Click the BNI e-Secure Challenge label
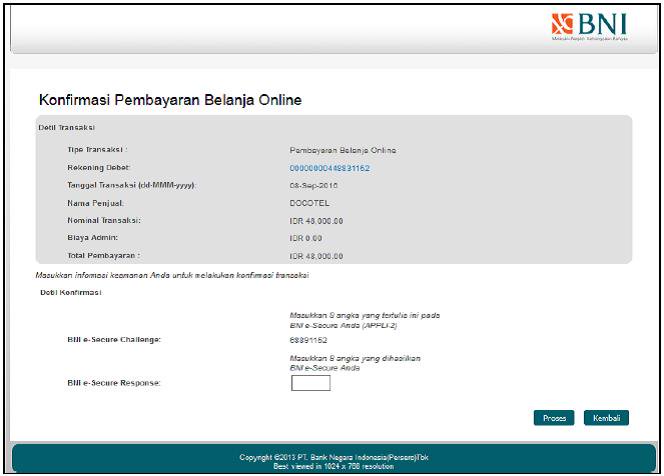 point(114,341)
